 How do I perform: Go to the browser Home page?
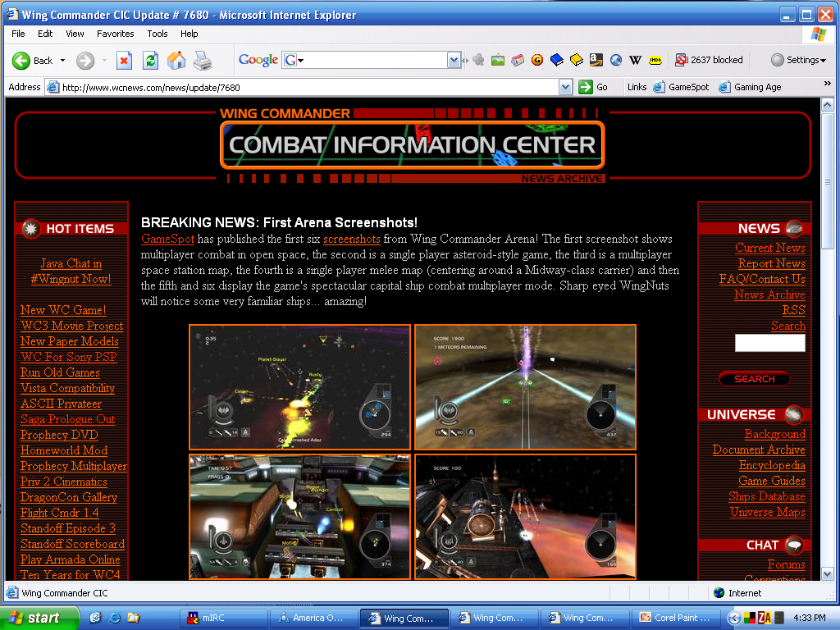pos(176,60)
